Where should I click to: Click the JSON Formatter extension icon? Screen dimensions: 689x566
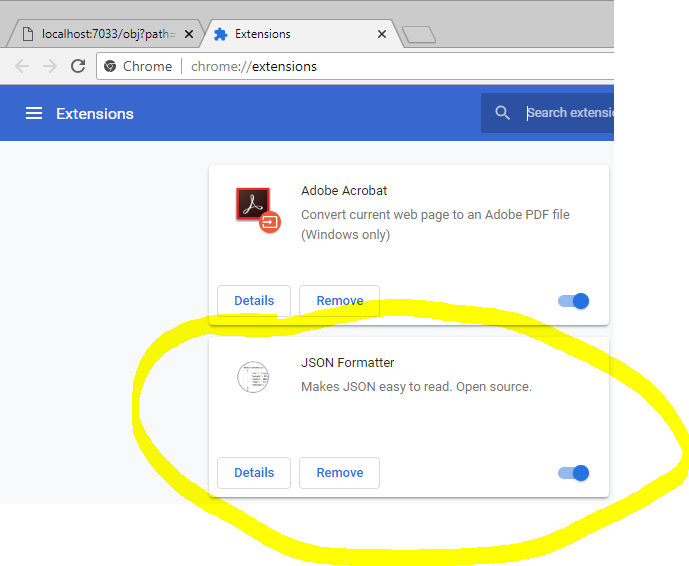pyautogui.click(x=253, y=377)
